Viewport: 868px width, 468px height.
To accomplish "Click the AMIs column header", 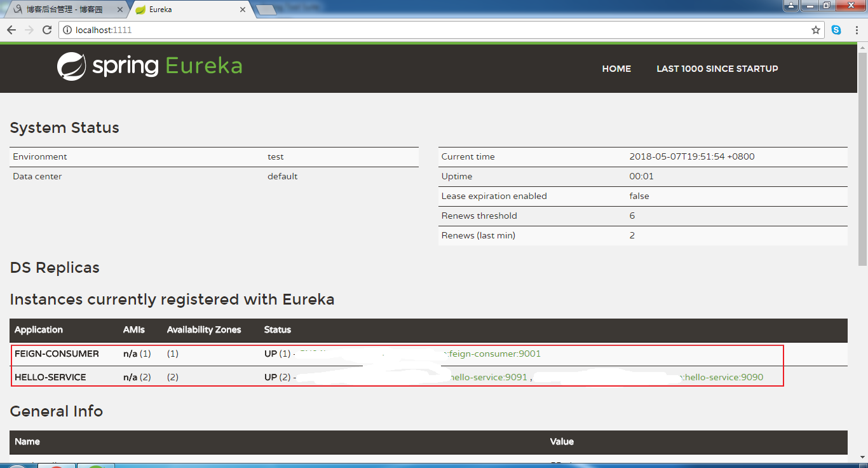I will [x=134, y=330].
